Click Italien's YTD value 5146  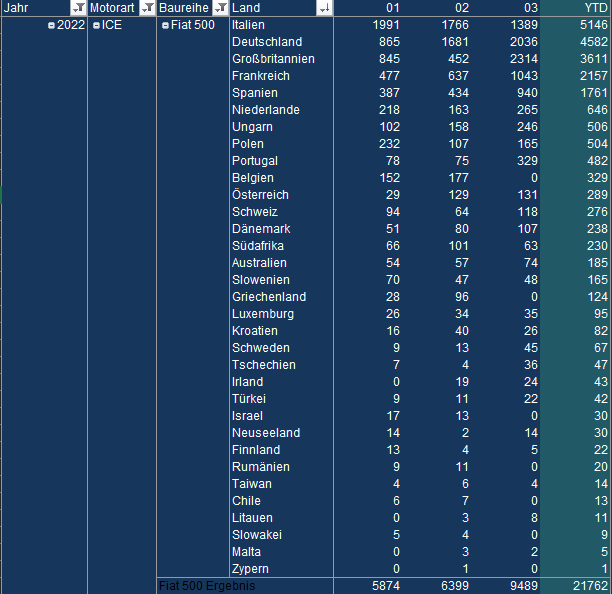click(x=592, y=25)
